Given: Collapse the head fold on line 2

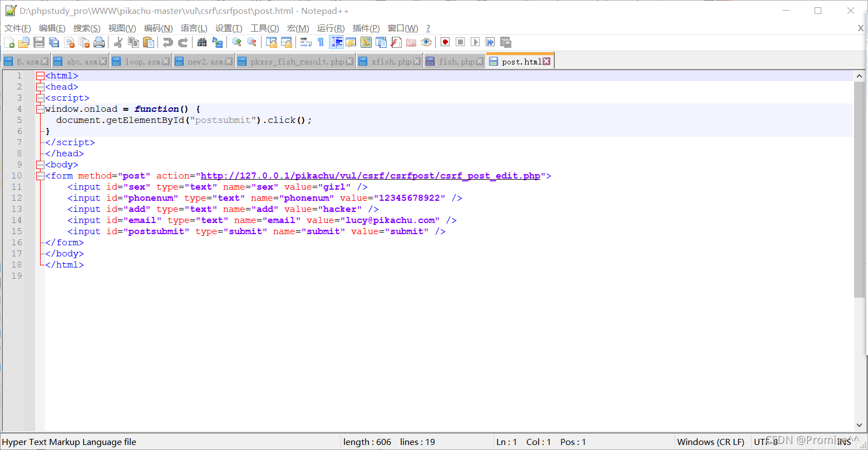Looking at the screenshot, I should point(40,87).
